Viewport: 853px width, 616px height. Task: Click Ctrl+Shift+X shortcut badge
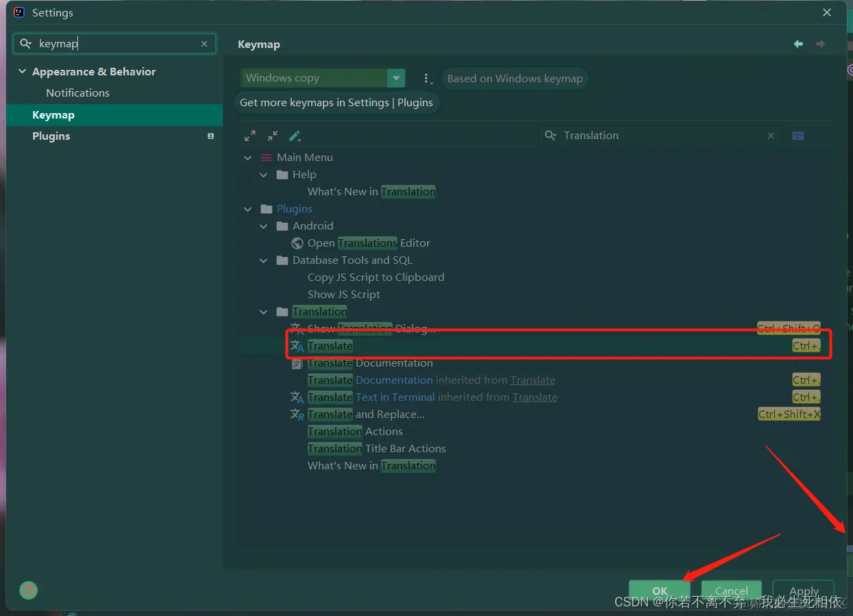(x=789, y=415)
